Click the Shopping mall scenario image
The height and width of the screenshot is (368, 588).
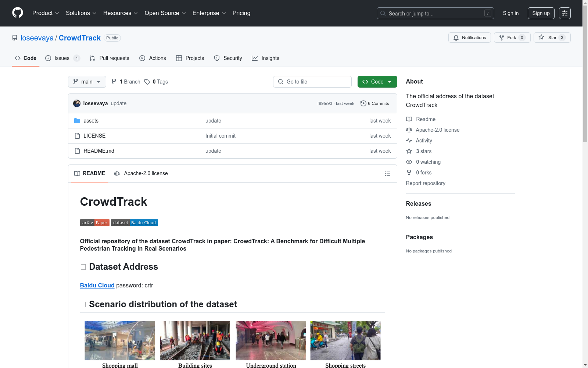click(120, 340)
